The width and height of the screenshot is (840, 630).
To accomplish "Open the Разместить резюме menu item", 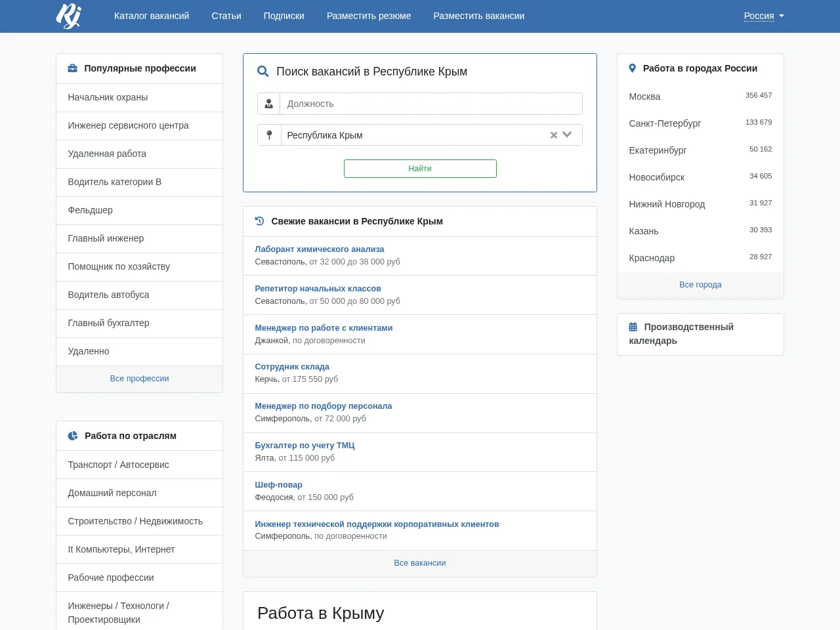I will (369, 16).
